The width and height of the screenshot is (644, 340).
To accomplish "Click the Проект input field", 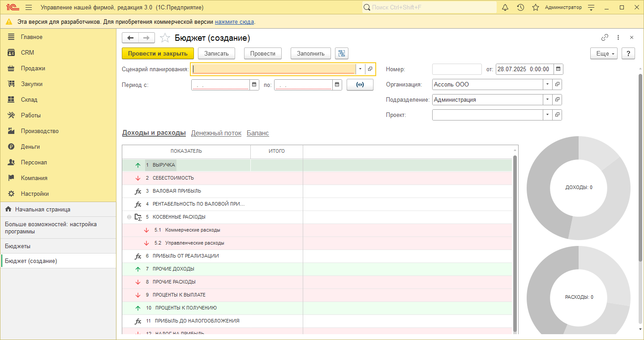I will (x=487, y=115).
